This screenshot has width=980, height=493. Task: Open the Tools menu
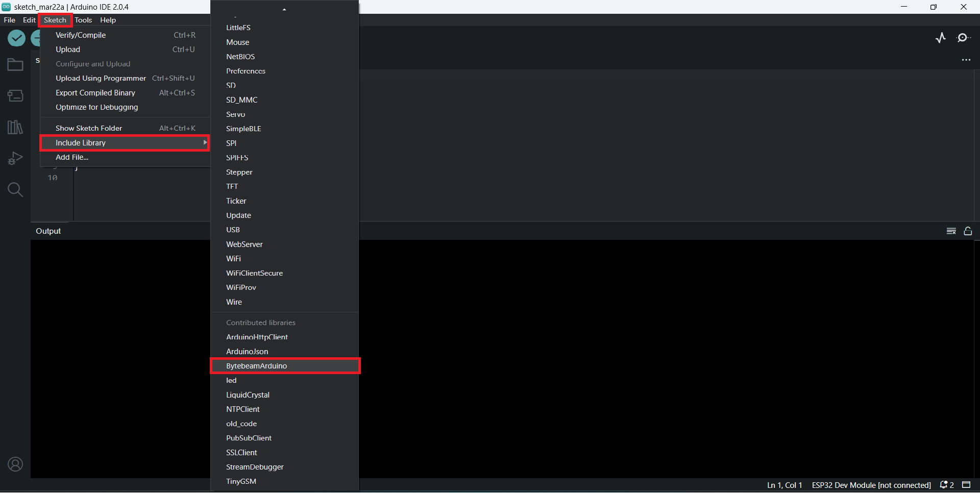click(x=83, y=20)
